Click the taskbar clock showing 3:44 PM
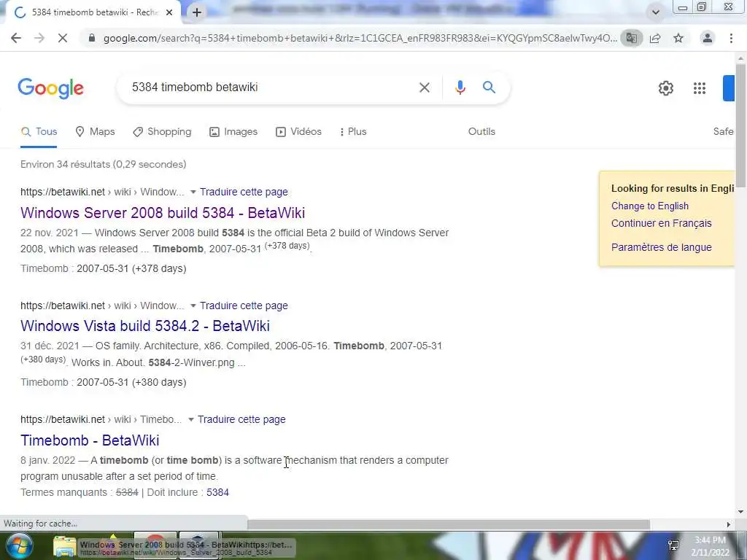Viewport: 747px width, 560px height. click(x=710, y=546)
